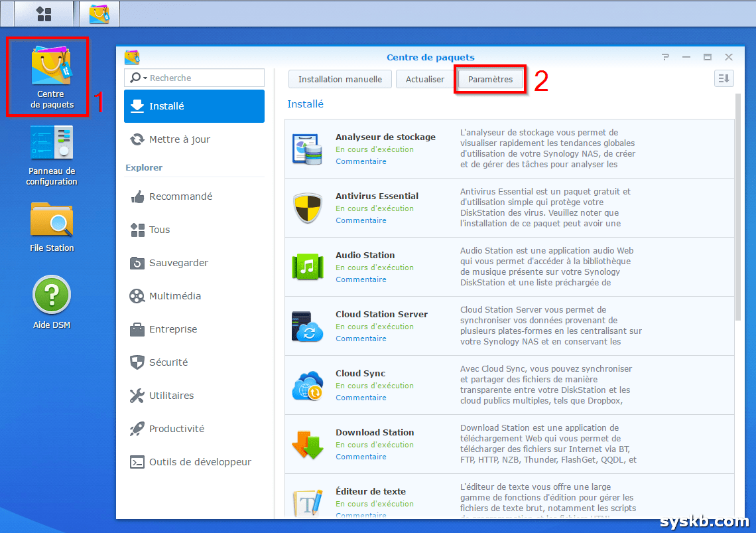The height and width of the screenshot is (533, 756).
Task: Select the Antivirus Essential package icon
Action: pyautogui.click(x=307, y=208)
